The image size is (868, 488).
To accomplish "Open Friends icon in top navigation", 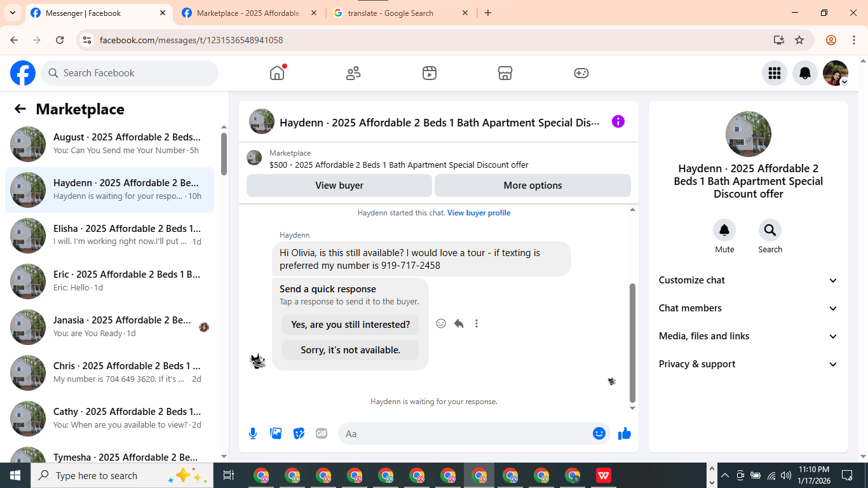I will click(353, 73).
